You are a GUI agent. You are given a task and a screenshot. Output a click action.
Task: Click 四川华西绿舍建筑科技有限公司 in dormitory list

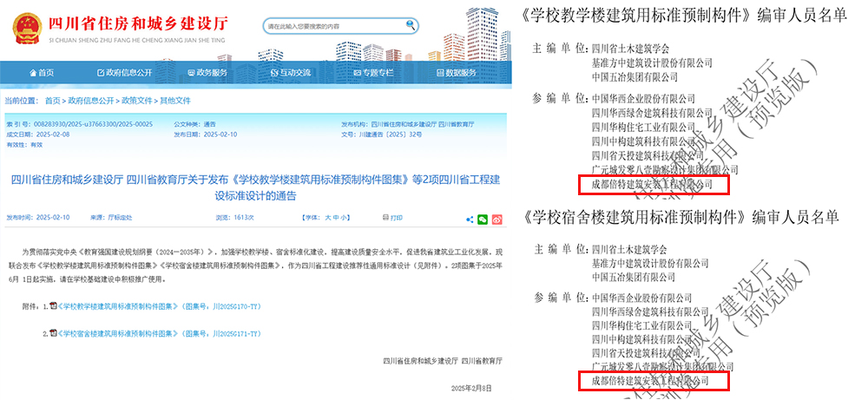pos(650,311)
